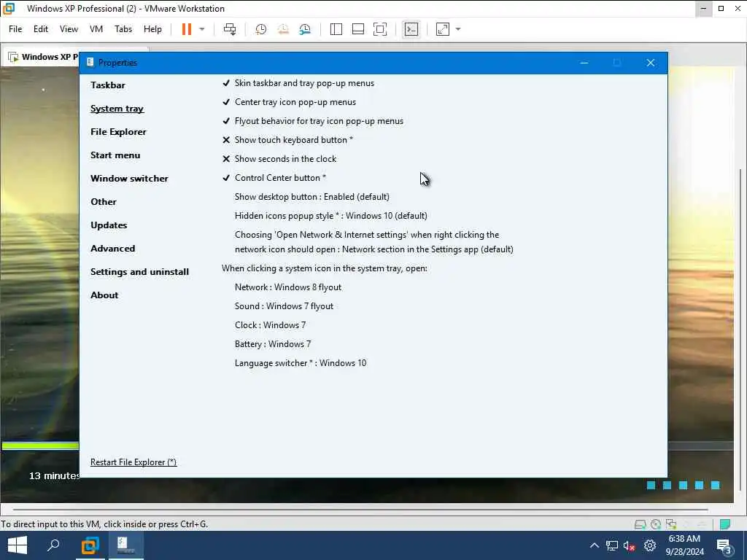Viewport: 747px width, 560px height.
Task: Open the power options dropdown arrow
Action: pos(202,29)
